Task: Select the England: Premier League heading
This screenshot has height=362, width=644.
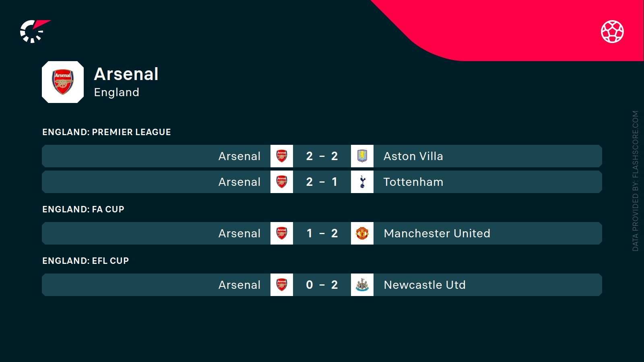Action: coord(107,132)
